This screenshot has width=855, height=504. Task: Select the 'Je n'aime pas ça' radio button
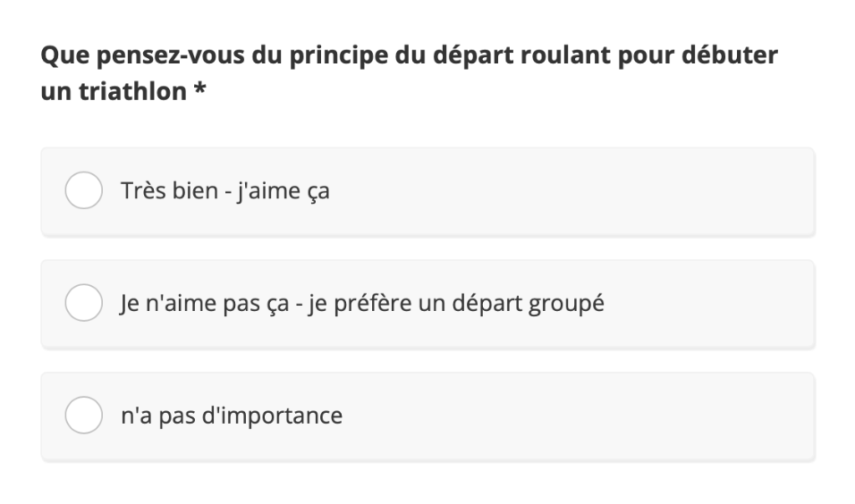pyautogui.click(x=83, y=302)
